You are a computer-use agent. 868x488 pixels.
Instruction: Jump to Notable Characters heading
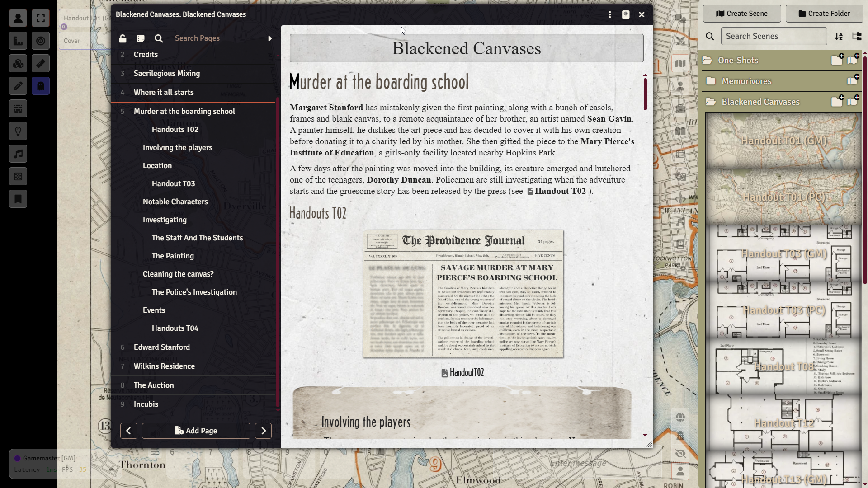pyautogui.click(x=175, y=202)
